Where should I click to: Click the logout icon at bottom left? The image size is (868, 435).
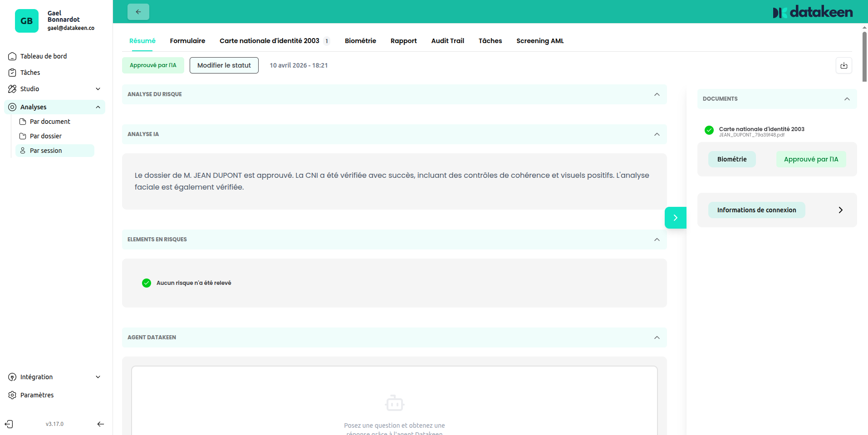[10, 424]
